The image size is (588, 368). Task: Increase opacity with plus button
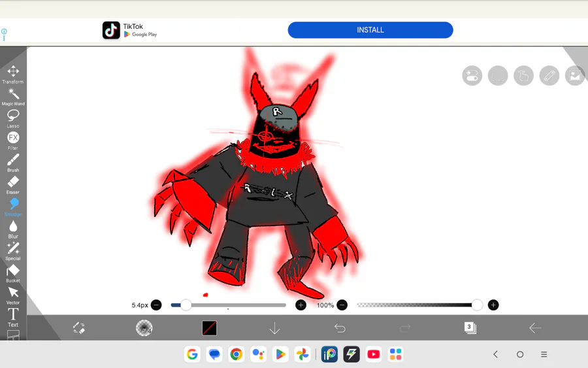click(x=493, y=305)
